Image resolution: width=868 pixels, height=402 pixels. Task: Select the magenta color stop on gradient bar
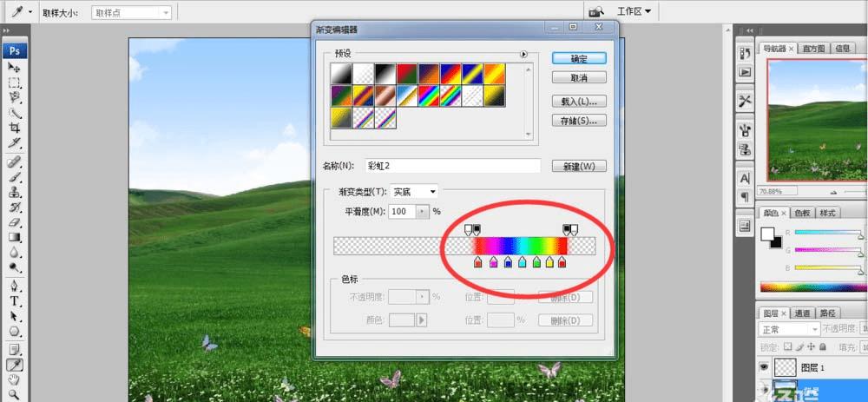tap(493, 262)
